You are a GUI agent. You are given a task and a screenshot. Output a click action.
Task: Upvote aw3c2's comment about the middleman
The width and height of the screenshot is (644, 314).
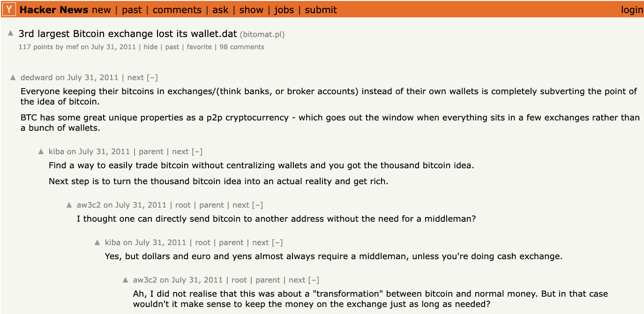[69, 205]
